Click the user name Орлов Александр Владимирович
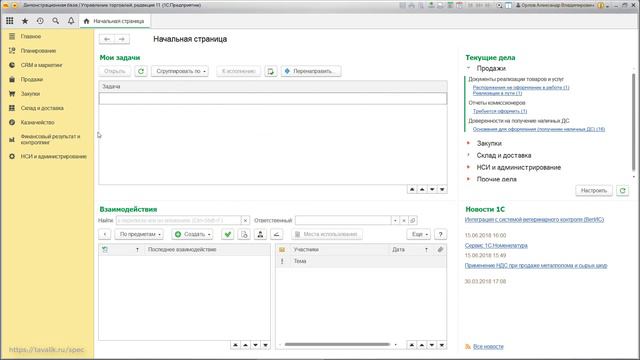This screenshot has width=640, height=360. [558, 5]
